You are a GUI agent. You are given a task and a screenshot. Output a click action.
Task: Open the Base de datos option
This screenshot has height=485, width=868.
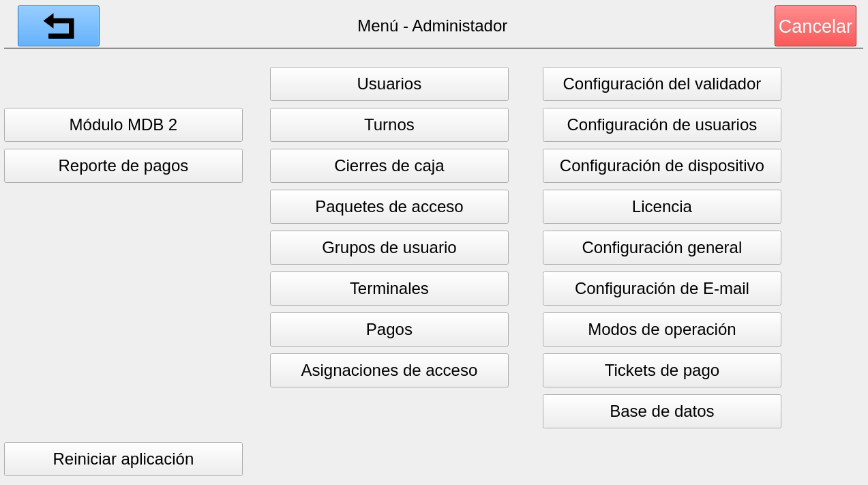click(661, 411)
